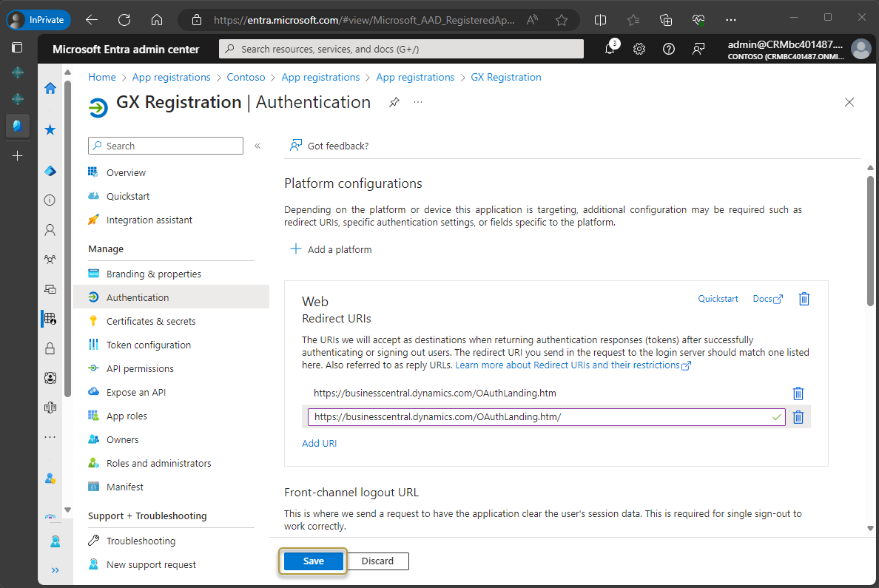Click the Home icon in left rail
This screenshot has width=879, height=588.
(50, 89)
